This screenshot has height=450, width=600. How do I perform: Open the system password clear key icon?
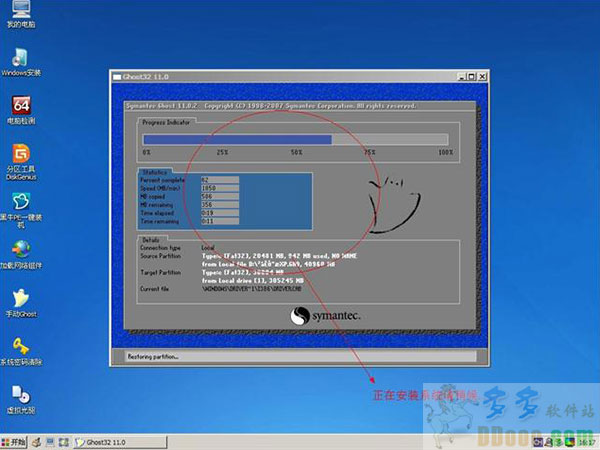(21, 351)
